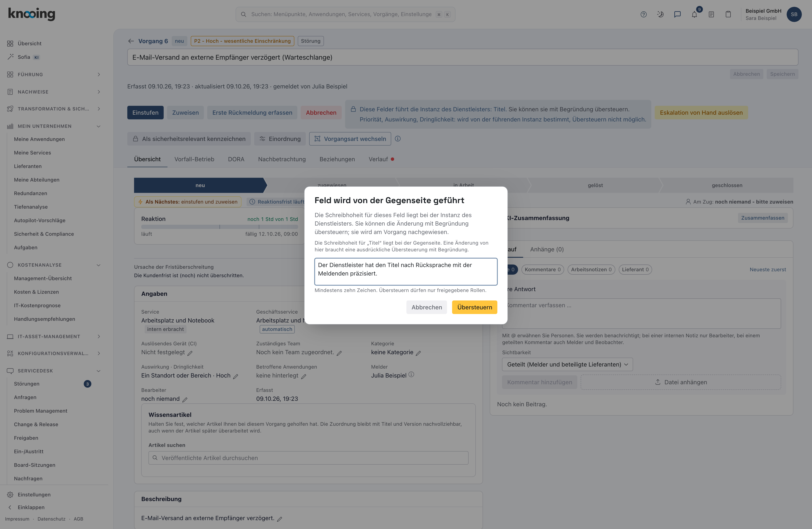
Task: Click Eskalation von Hand auslösen
Action: pyautogui.click(x=701, y=113)
